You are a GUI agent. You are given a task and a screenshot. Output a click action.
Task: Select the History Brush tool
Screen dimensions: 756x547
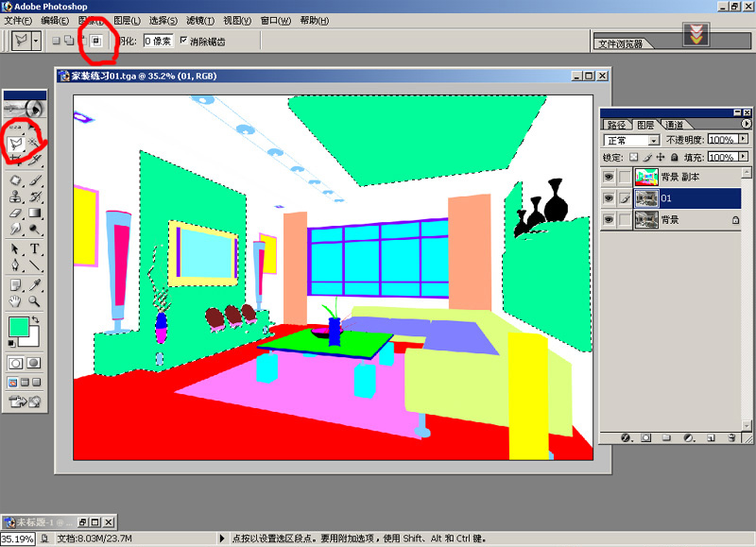[x=34, y=197]
